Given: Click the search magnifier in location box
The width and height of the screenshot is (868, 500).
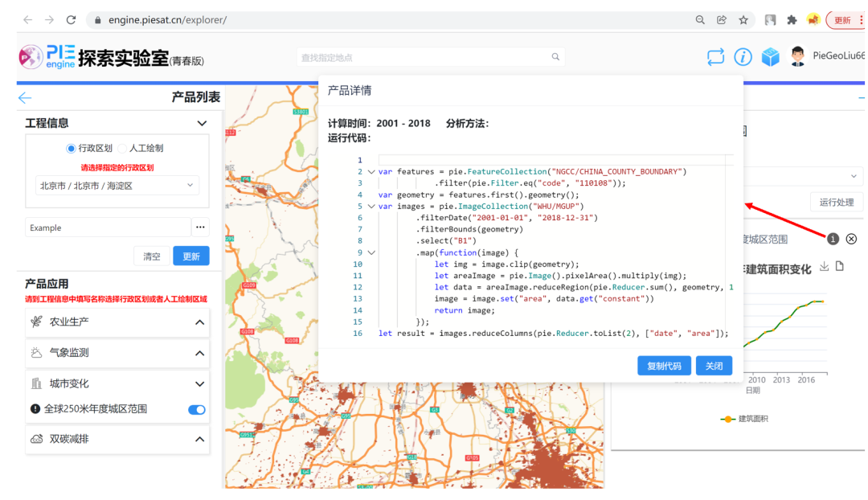Looking at the screenshot, I should tap(555, 56).
